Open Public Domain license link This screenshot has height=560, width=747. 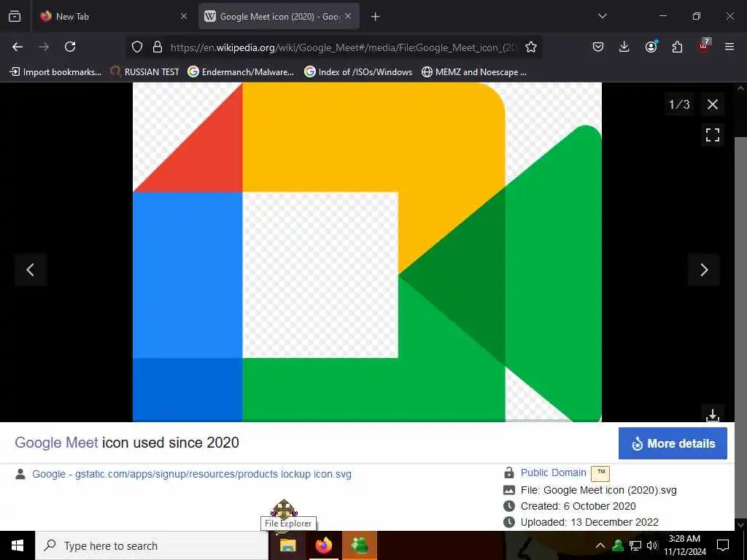[x=553, y=472]
